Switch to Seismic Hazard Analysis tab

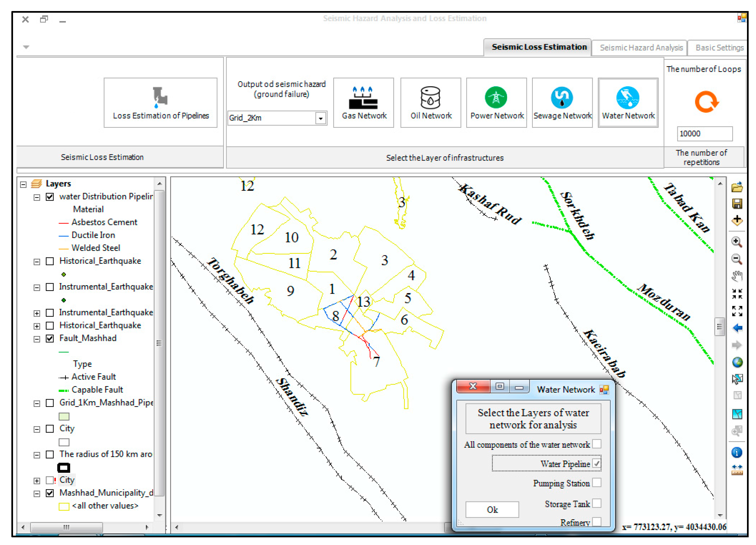tap(641, 47)
